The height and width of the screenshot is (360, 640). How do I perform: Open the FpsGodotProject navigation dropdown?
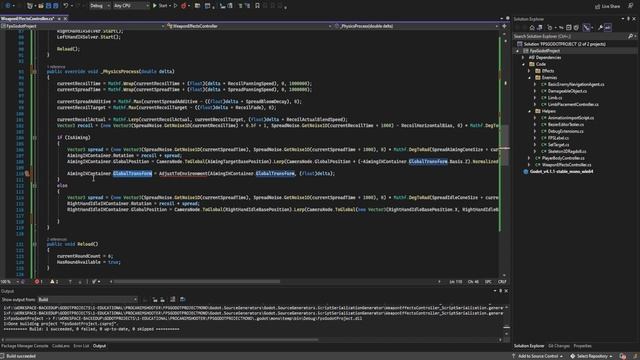[x=82, y=26]
